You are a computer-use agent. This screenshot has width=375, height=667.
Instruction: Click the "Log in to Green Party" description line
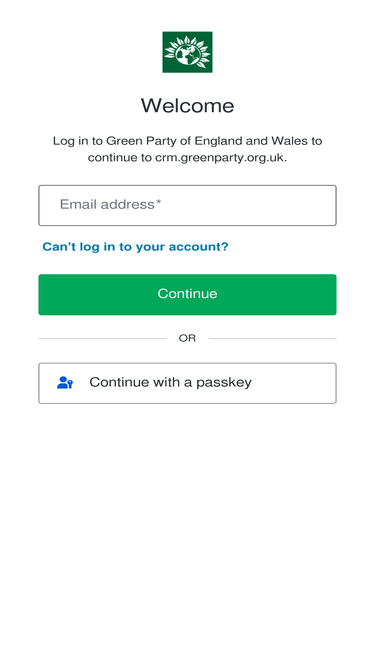coord(188,141)
